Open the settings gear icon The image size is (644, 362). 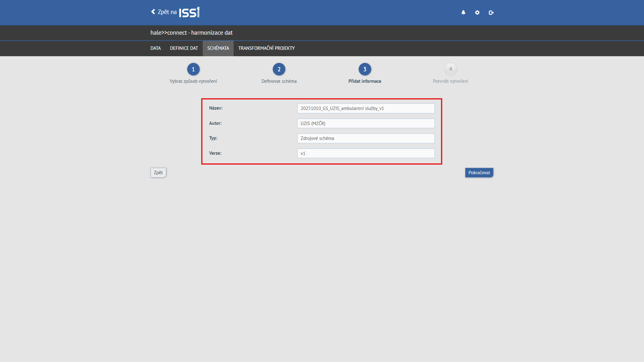(477, 13)
